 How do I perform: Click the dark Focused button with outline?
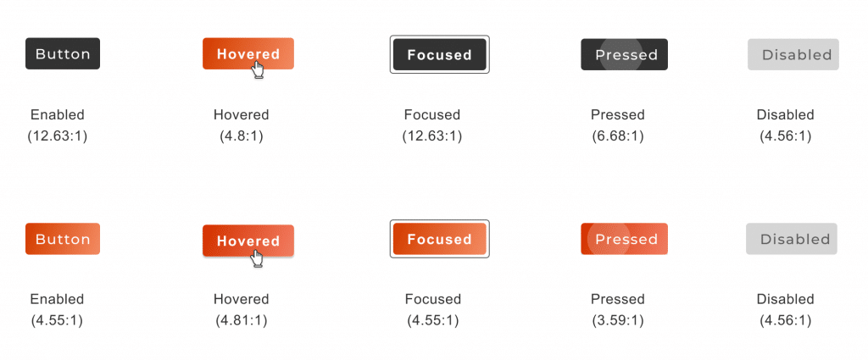coord(440,54)
